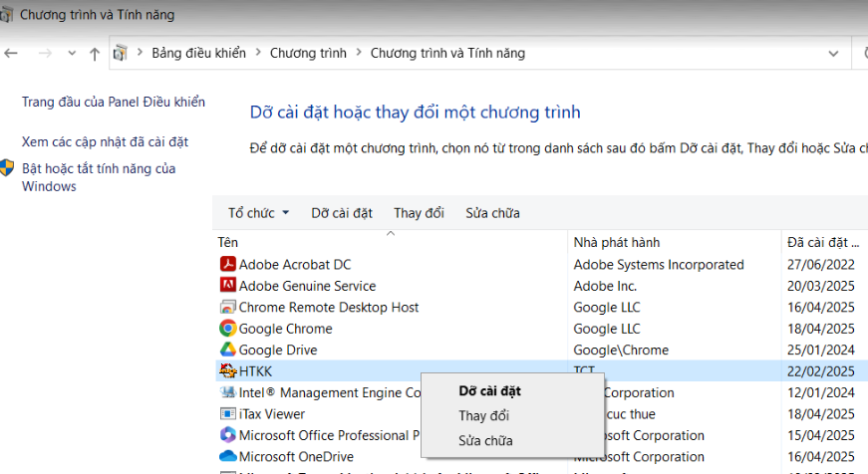868x474 pixels.
Task: Open Xem các cập nhật đã cài đặt link
Action: [x=106, y=141]
